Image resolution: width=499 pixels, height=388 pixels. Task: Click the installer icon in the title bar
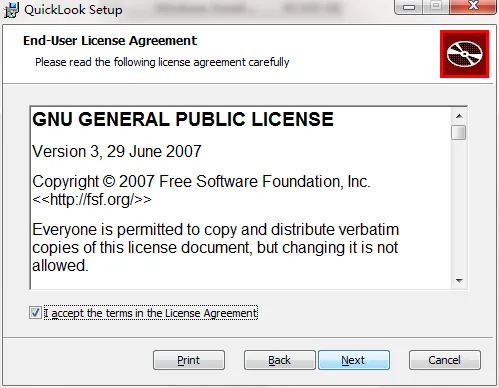(x=11, y=10)
